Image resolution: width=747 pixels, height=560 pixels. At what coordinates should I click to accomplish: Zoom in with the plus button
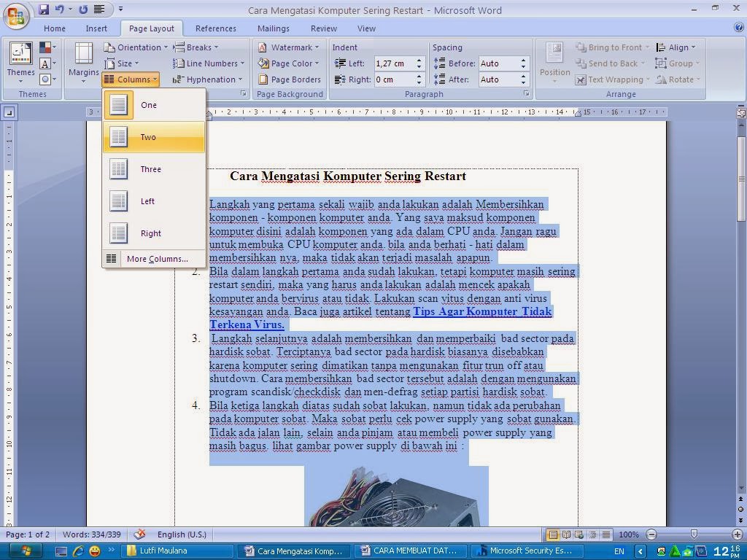[737, 534]
